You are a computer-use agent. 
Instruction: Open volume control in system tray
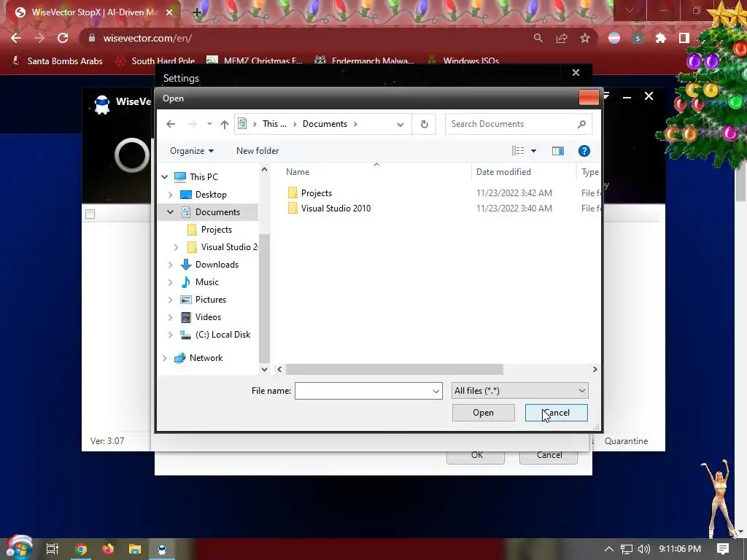point(643,549)
